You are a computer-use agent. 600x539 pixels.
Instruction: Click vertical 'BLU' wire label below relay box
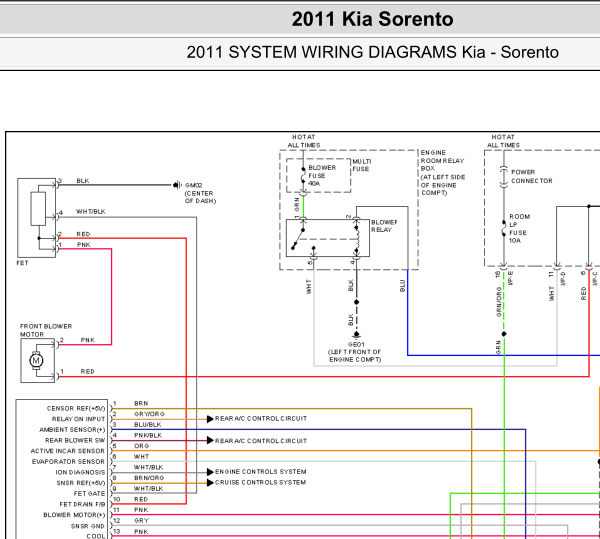click(x=403, y=286)
